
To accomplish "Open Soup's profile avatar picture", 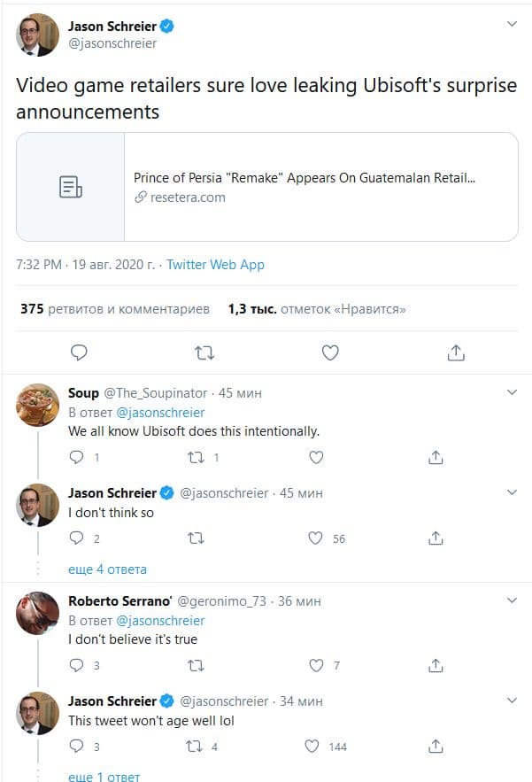I will (x=38, y=405).
